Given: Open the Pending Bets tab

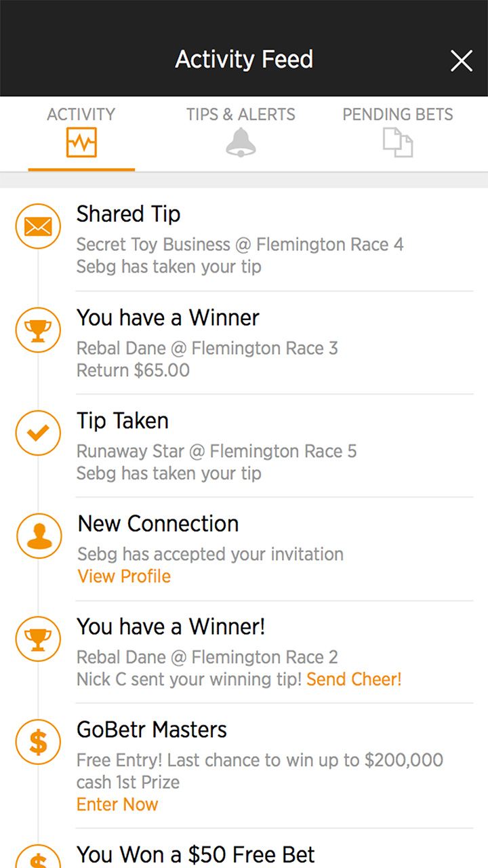Looking at the screenshot, I should [397, 133].
